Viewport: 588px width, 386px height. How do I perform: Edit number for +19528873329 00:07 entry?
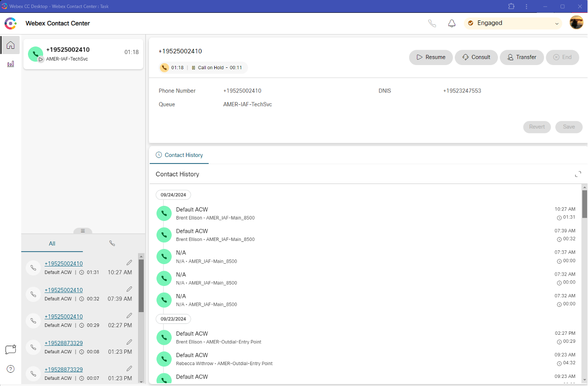tap(129, 368)
